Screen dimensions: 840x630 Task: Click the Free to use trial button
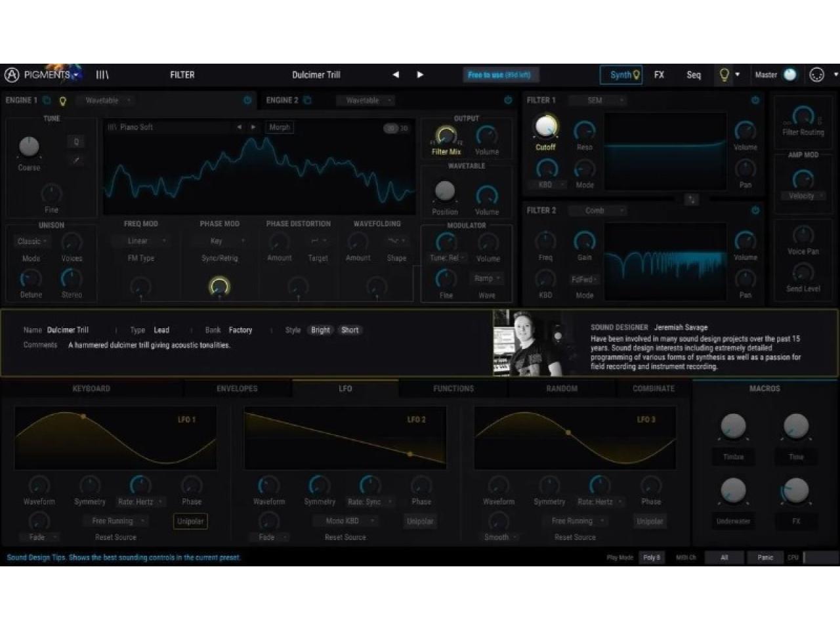point(500,75)
